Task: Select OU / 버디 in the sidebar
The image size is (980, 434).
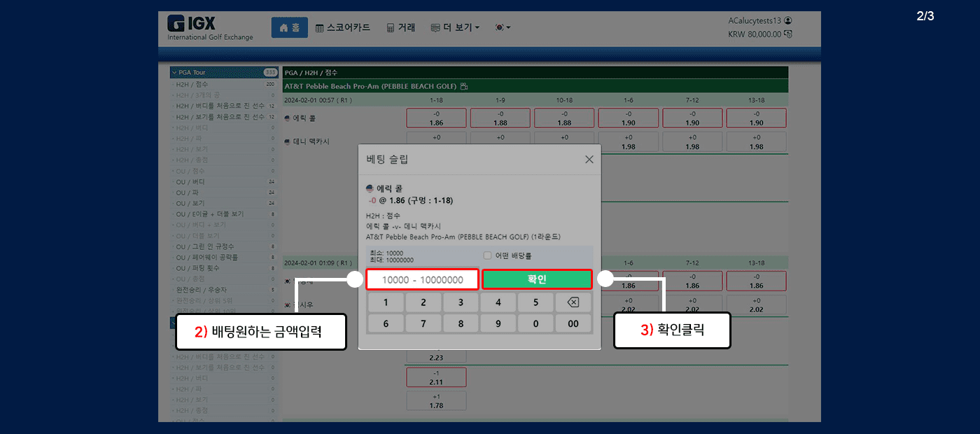Action: pyautogui.click(x=191, y=182)
